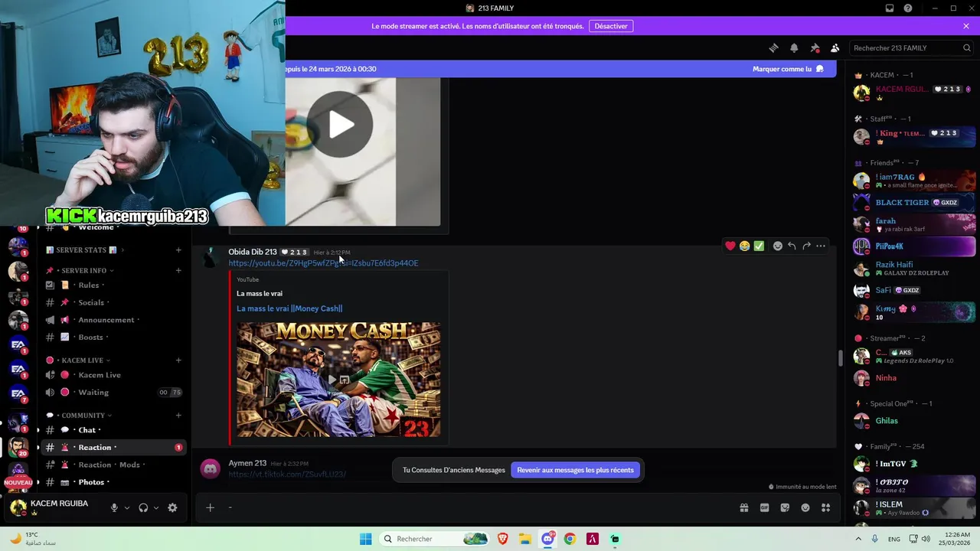Open Obida Dib 213 user profile name

[x=253, y=252]
